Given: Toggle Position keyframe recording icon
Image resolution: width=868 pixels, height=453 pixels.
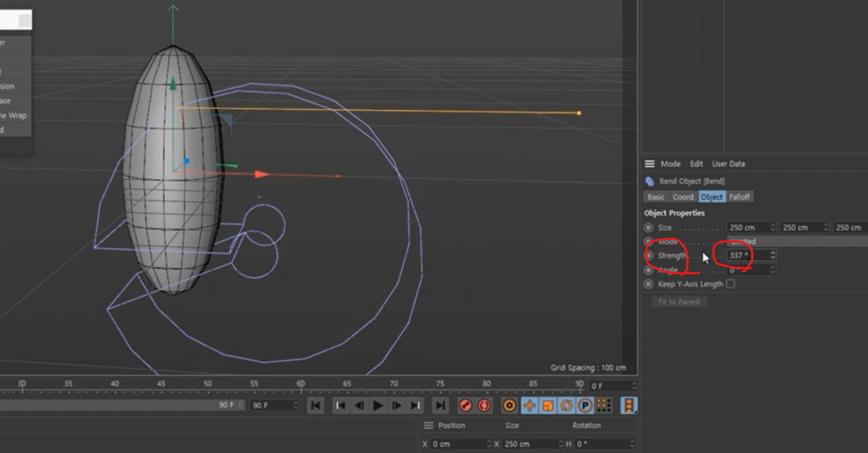Looking at the screenshot, I should point(529,406).
